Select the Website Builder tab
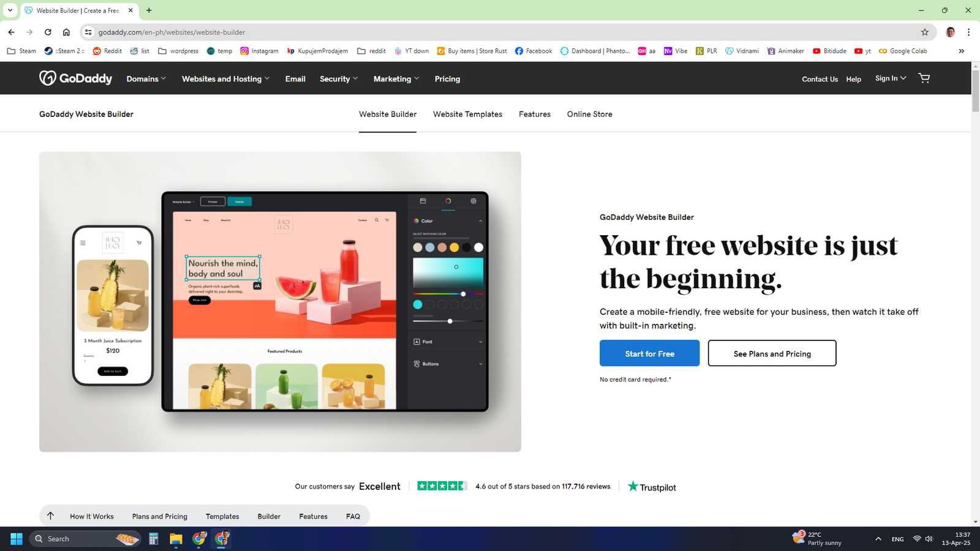This screenshot has height=551, width=980. 388,114
